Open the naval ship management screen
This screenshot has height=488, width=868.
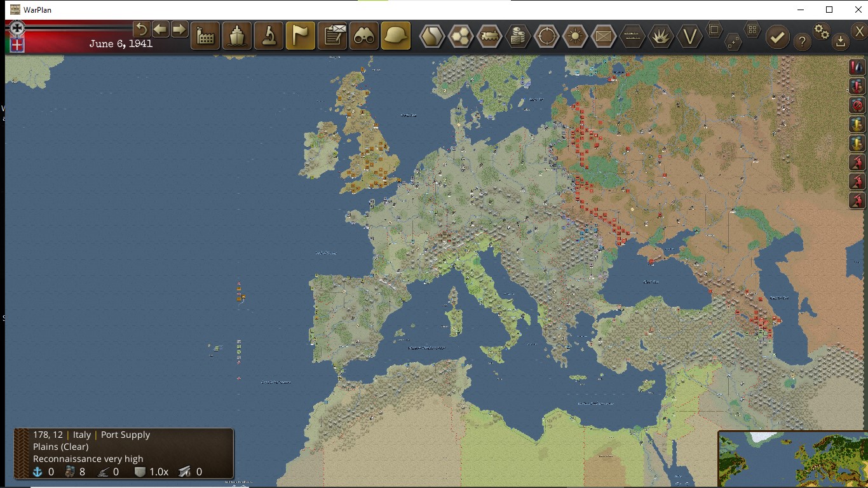coord(236,36)
